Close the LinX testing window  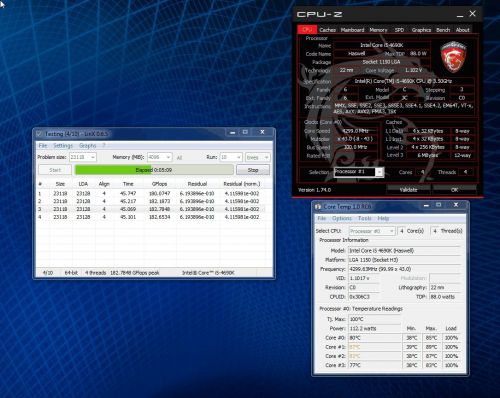[x=262, y=132]
